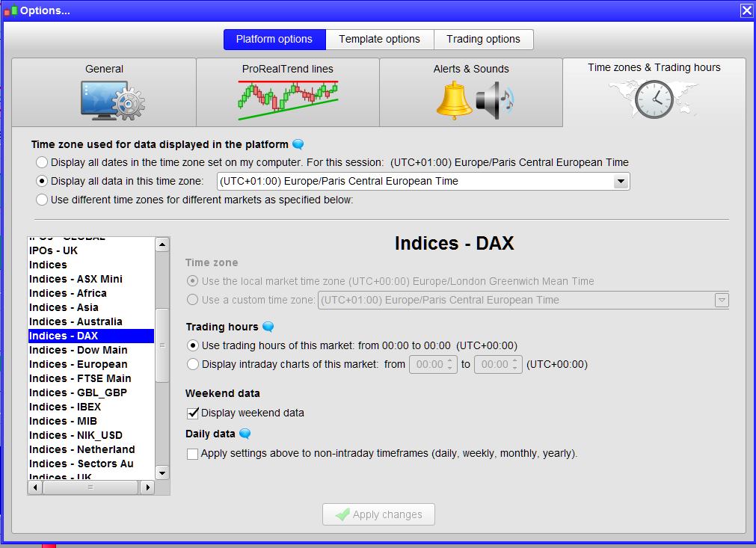Select 'Indices - Dow Main' market
The height and width of the screenshot is (548, 756).
[x=91, y=351]
